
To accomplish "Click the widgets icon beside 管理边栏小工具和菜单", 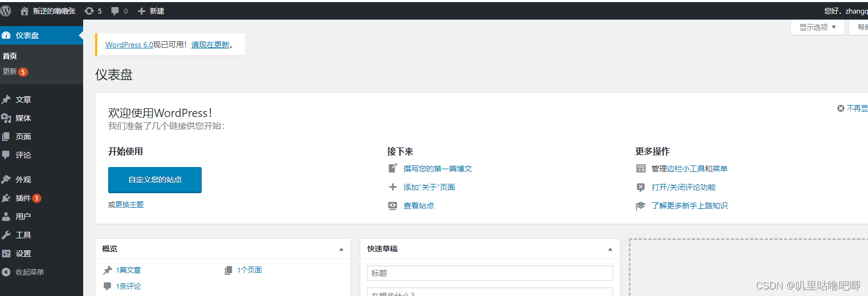I will click(641, 169).
